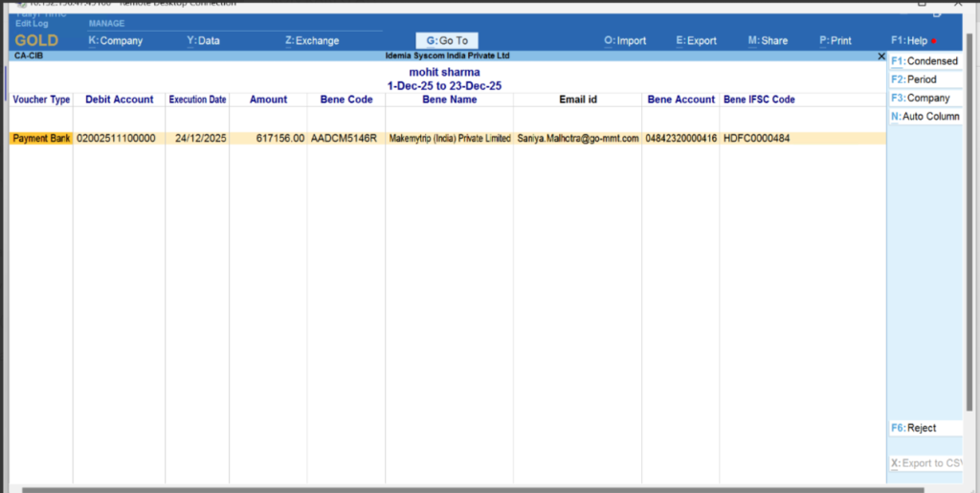Viewport: 980px width, 493px height.
Task: Open the M: Share menu
Action: 768,41
